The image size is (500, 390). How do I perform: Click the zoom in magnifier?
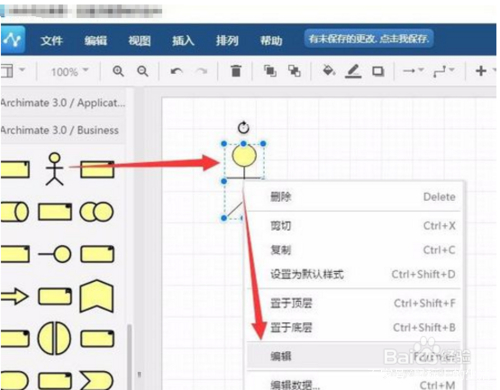point(118,71)
